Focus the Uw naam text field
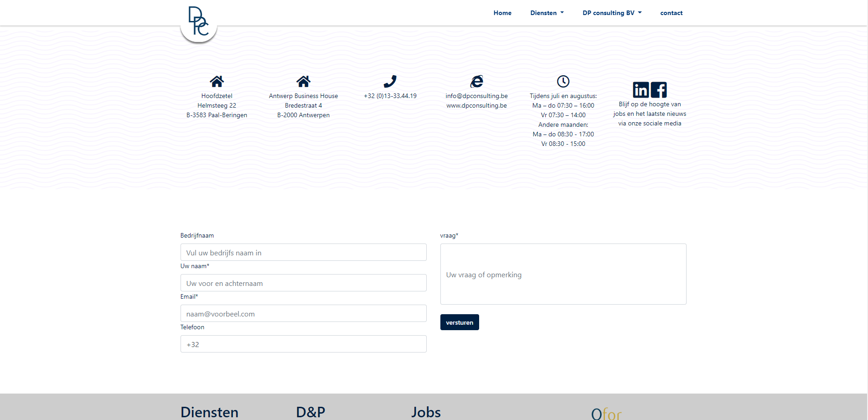 click(x=304, y=283)
